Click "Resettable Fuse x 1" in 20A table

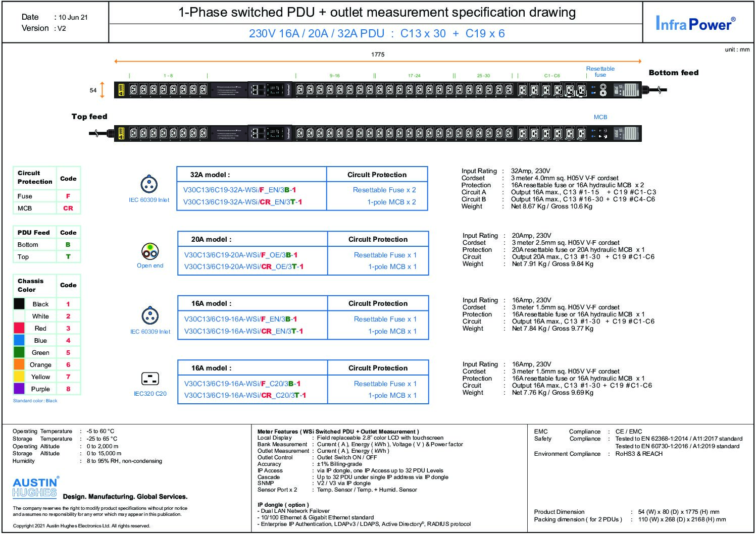[x=385, y=255]
